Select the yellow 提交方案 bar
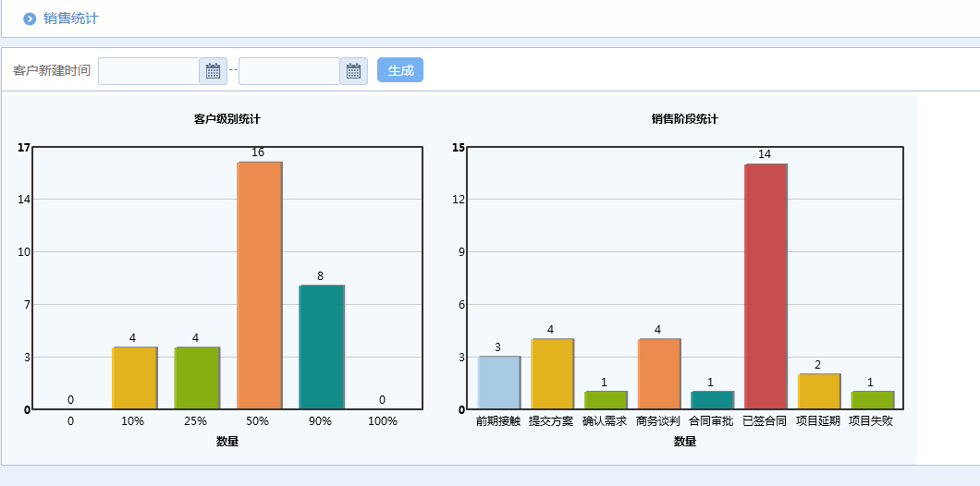The image size is (980, 486). click(x=552, y=374)
